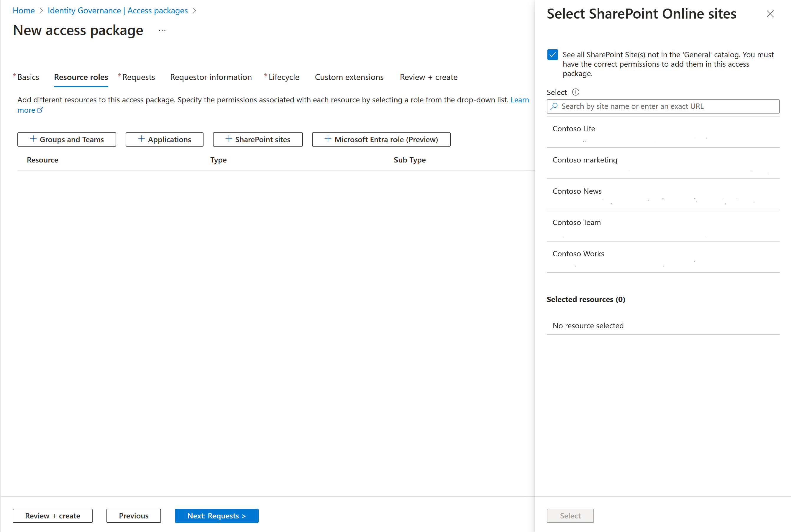The height and width of the screenshot is (532, 791).
Task: Click the Previous navigation button
Action: pos(134,515)
